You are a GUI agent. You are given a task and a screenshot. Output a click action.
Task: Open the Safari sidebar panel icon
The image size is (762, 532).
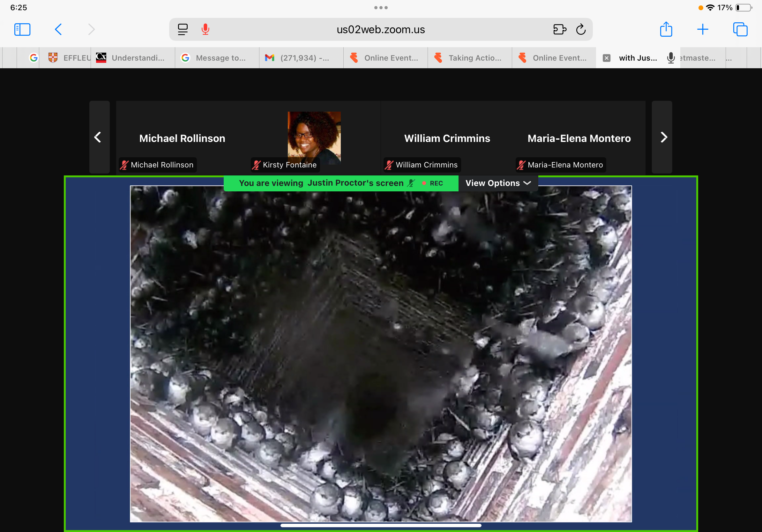(x=22, y=30)
